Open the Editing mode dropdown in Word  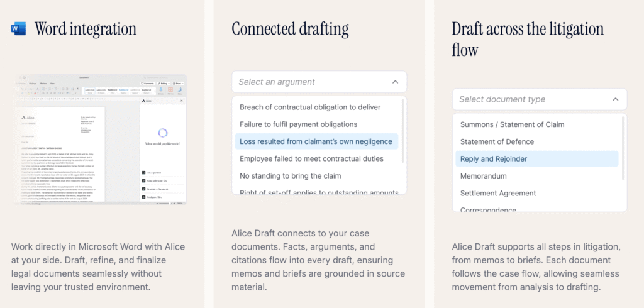pyautogui.click(x=164, y=83)
